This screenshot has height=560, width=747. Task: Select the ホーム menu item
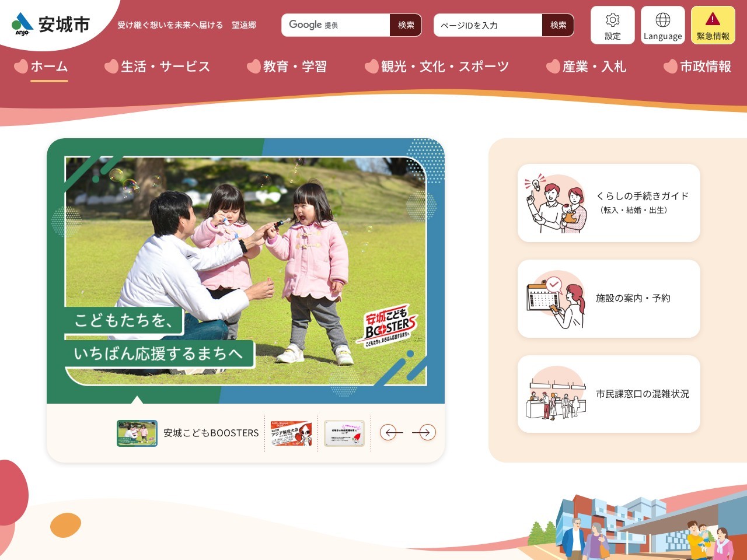[x=41, y=66]
